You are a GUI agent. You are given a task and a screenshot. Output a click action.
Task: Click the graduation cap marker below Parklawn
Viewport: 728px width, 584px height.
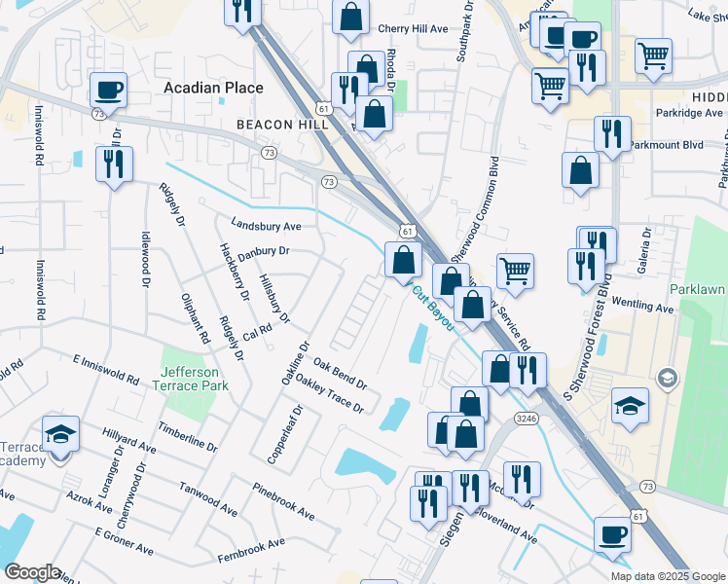click(x=630, y=405)
